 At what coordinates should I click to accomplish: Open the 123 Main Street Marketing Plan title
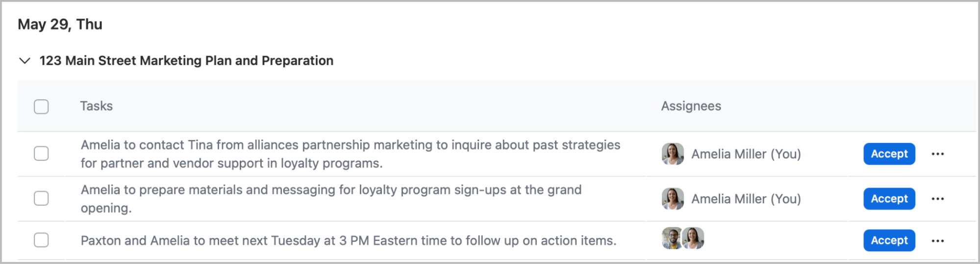[x=186, y=61]
